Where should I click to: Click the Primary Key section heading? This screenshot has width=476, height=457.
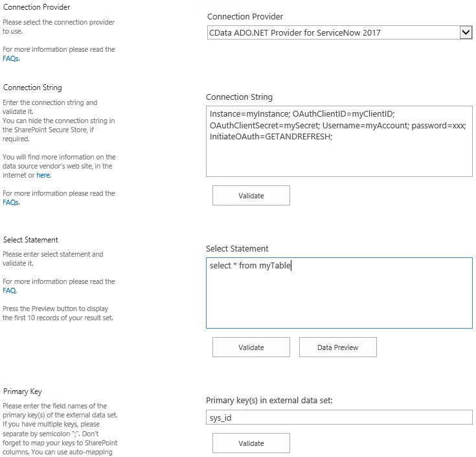(23, 392)
